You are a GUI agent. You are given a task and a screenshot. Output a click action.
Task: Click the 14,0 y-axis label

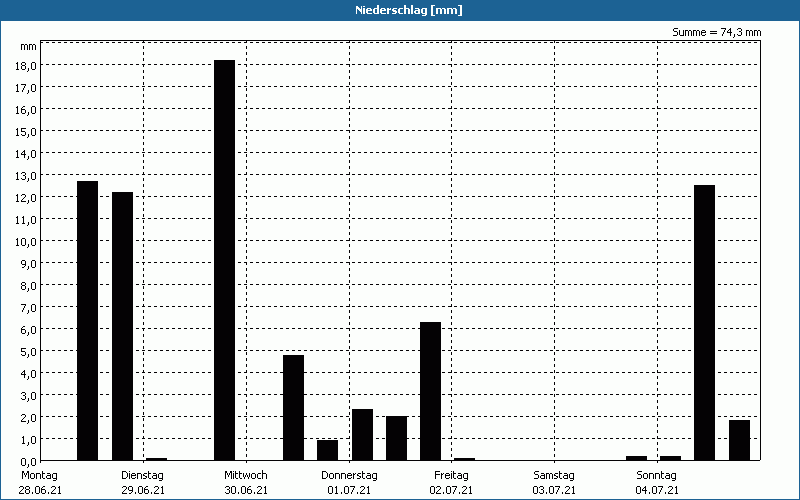(26, 154)
